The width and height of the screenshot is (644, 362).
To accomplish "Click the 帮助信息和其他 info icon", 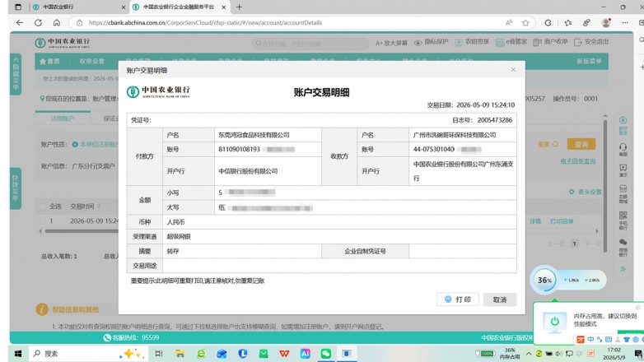I will coord(42,309).
